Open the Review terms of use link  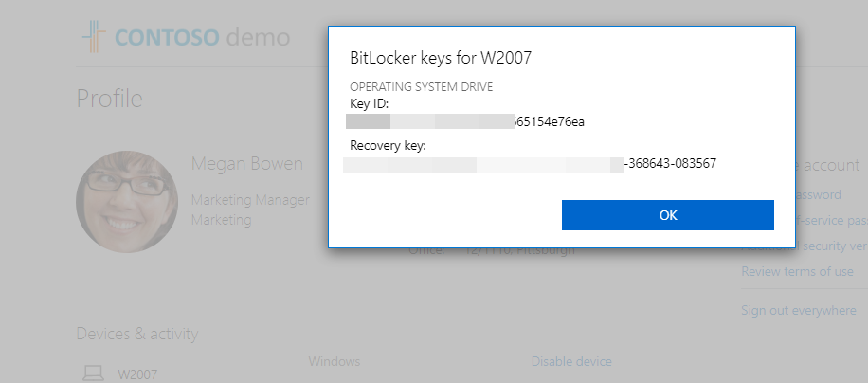(797, 271)
